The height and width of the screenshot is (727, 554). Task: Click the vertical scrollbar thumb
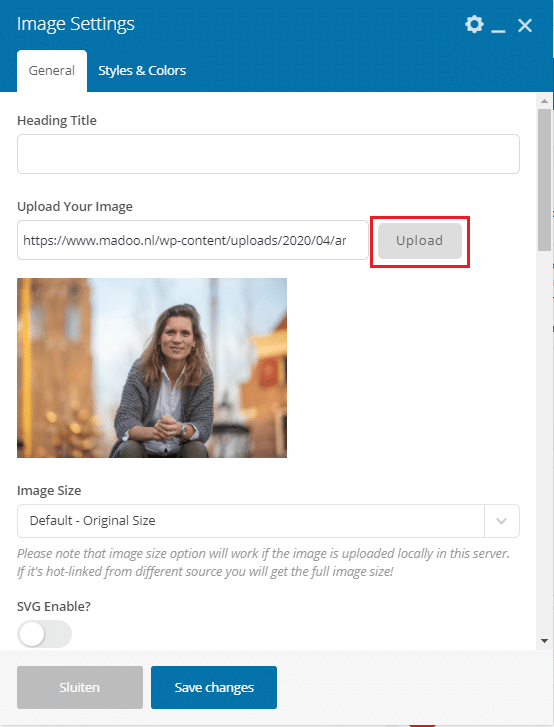tap(544, 180)
